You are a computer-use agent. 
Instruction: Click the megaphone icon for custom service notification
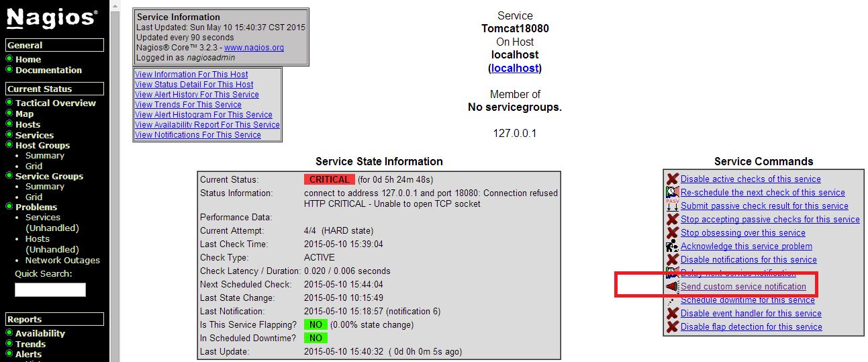(672, 287)
